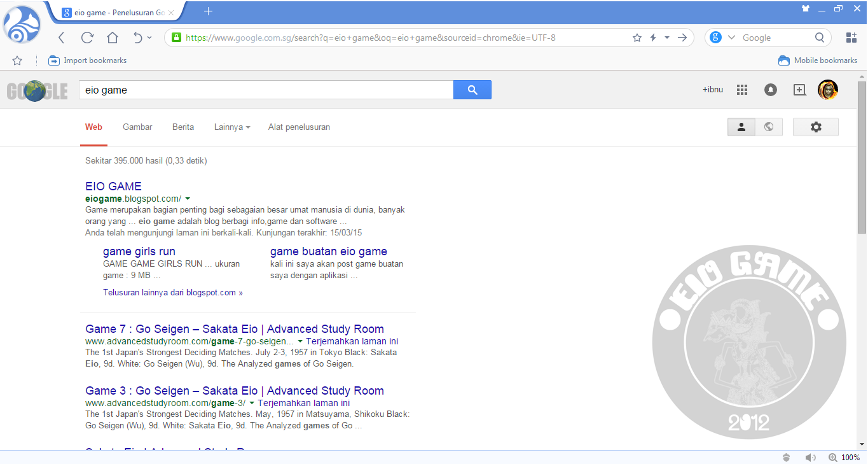Expand the search engine chooser chevron
868x464 pixels.
point(731,38)
